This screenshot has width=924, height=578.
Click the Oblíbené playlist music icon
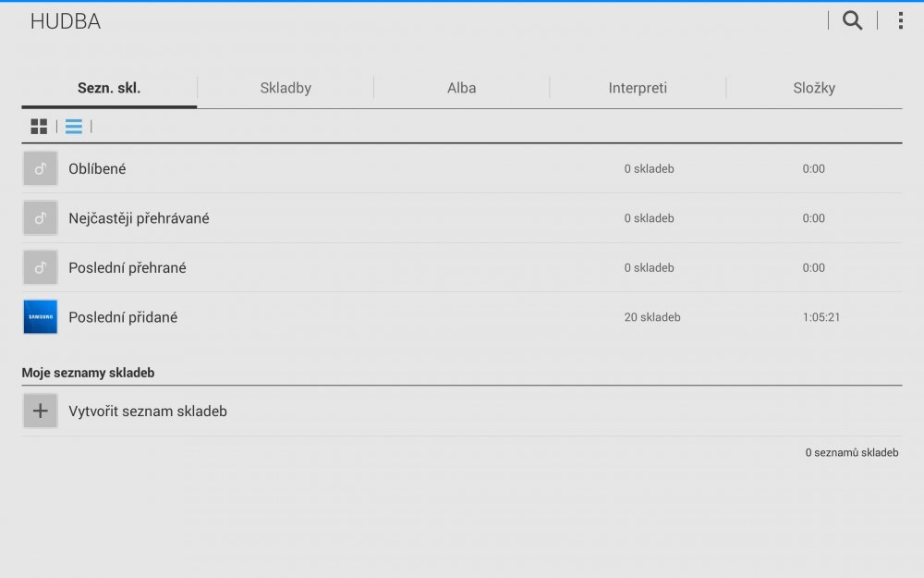[x=40, y=168]
